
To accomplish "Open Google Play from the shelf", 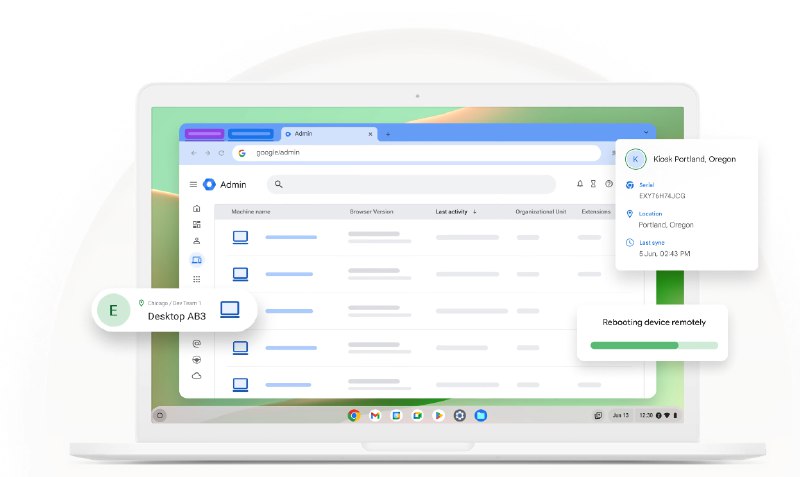I will [438, 415].
